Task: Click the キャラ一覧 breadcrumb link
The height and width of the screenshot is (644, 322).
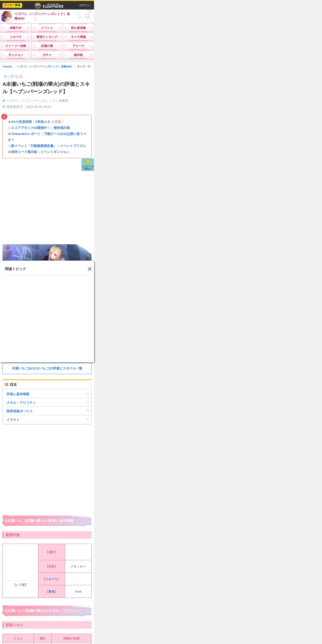Action: click(x=84, y=67)
